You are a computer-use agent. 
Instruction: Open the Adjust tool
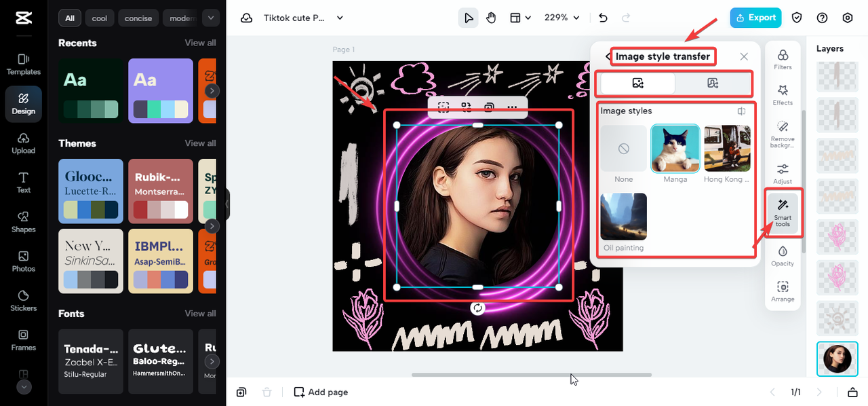point(783,173)
